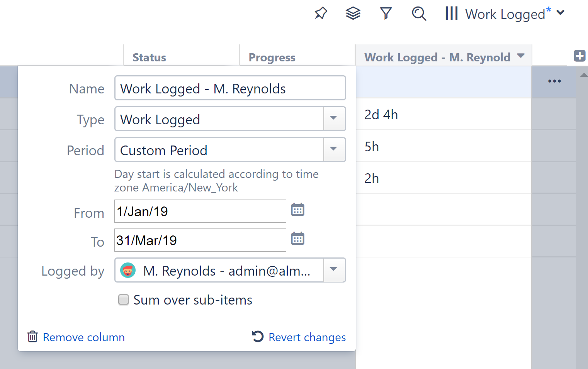Enable the Sum over sub-items checkbox
Viewport: 588px width, 369px height.
pyautogui.click(x=123, y=300)
